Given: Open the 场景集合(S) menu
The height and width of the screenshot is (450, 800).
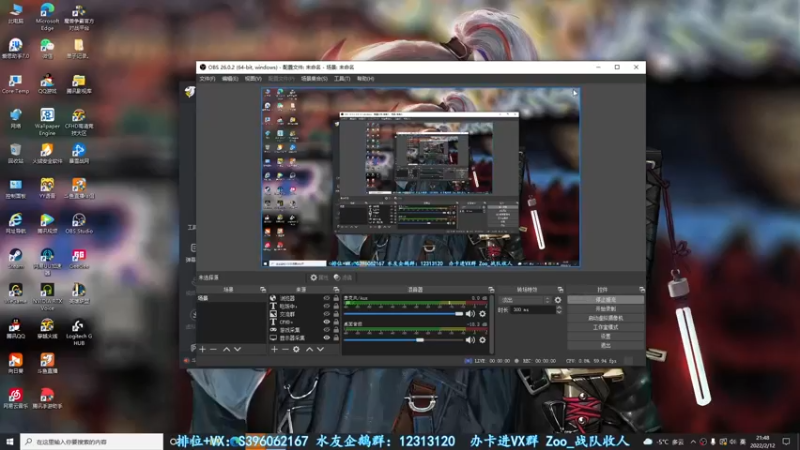Looking at the screenshot, I should click(x=314, y=79).
